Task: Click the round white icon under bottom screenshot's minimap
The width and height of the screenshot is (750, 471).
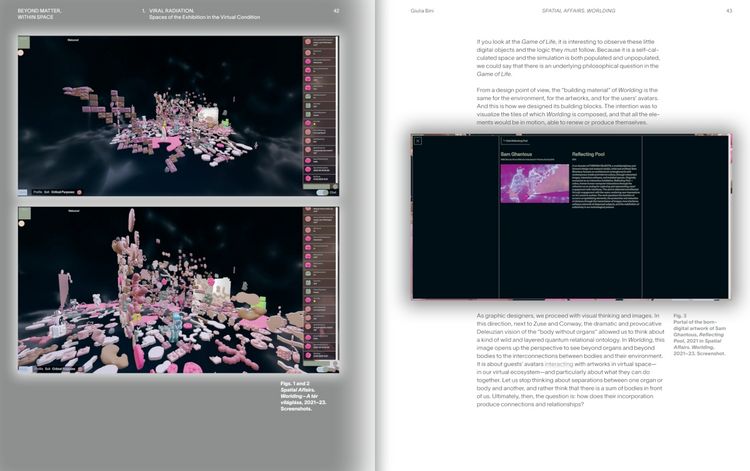Action: pos(21,223)
